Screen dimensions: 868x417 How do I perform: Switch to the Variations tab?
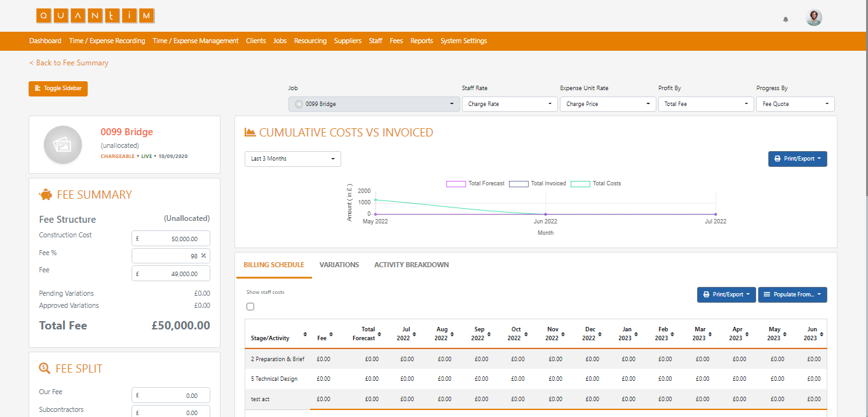coord(339,265)
